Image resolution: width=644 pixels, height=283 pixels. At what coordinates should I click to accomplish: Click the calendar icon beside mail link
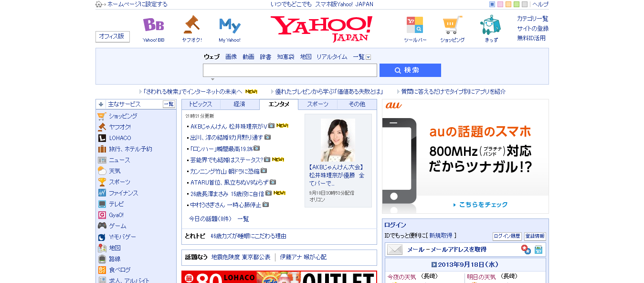(x=538, y=250)
